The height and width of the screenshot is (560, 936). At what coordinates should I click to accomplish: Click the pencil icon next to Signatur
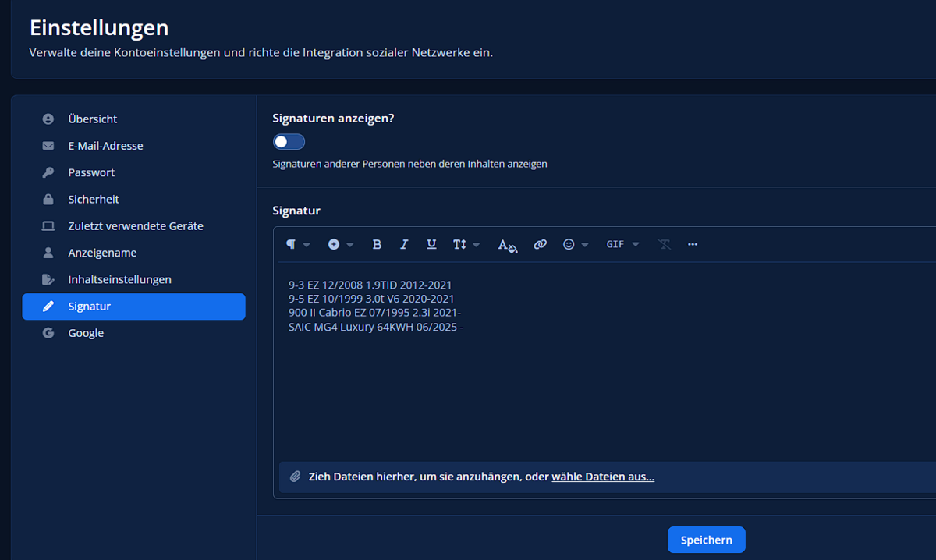pyautogui.click(x=48, y=307)
